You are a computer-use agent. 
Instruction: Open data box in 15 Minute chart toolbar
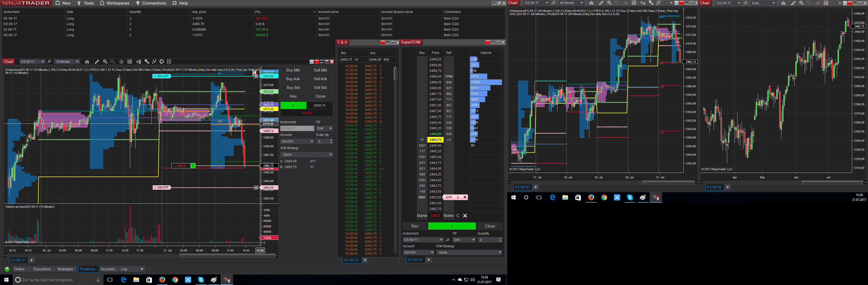(130, 61)
